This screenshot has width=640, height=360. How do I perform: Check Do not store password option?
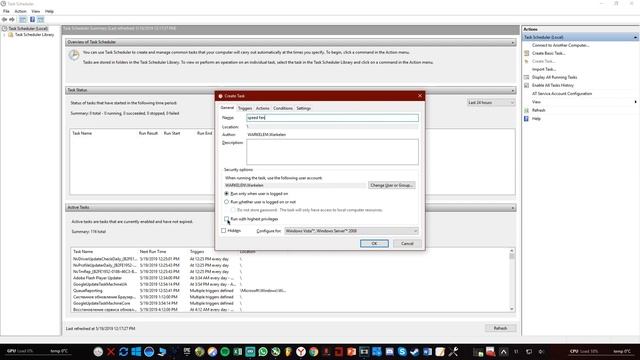tap(233, 210)
